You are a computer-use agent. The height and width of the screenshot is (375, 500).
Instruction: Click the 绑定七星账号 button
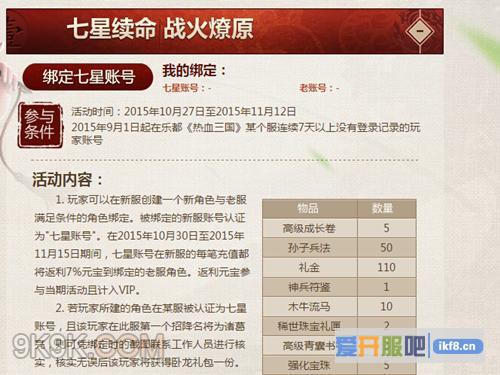point(88,77)
